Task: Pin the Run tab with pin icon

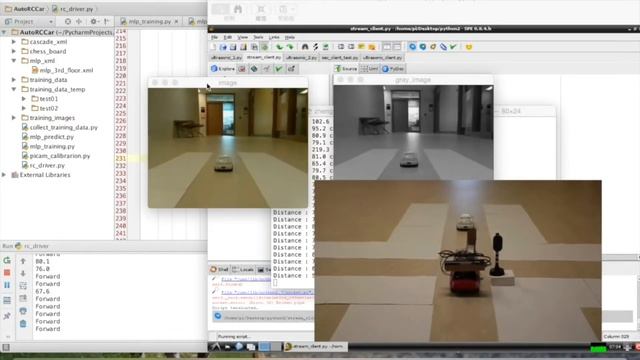Action: [7, 316]
